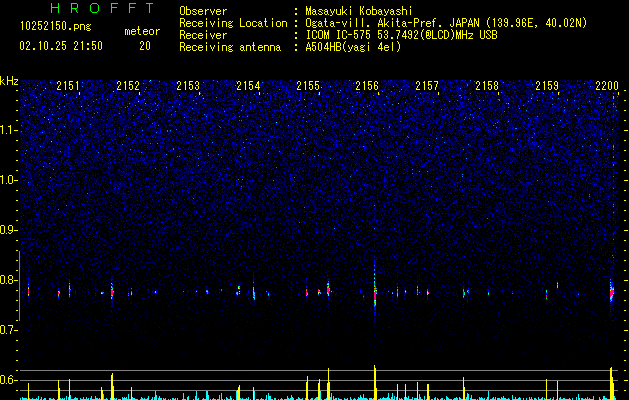629x400 pixels.
Task: Click the bright meteor echo below the 2200 marker
Action: [x=612, y=292]
